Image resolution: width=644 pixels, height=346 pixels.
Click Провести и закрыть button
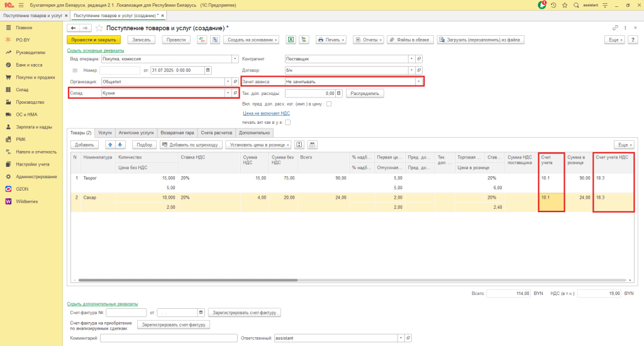(94, 40)
